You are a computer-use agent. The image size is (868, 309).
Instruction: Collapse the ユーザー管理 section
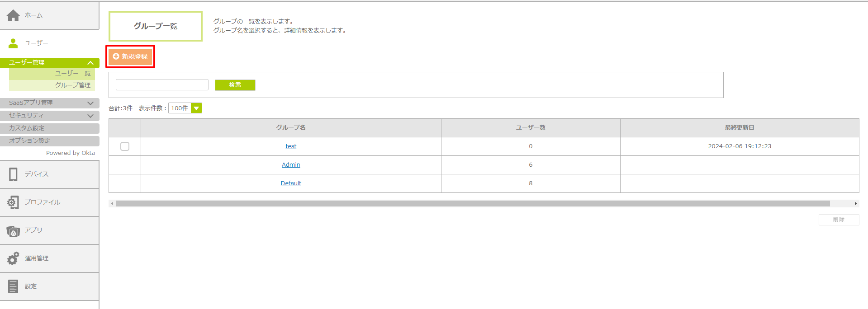(90, 63)
